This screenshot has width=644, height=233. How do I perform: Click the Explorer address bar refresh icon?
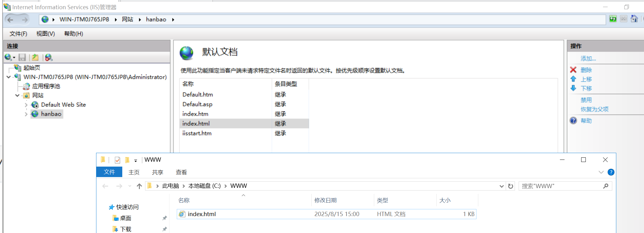click(511, 186)
